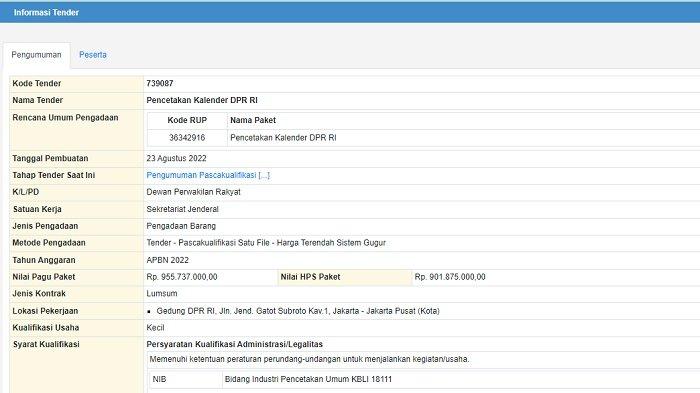
Task: Click the date 23 Agustus 2022
Action: point(176,159)
